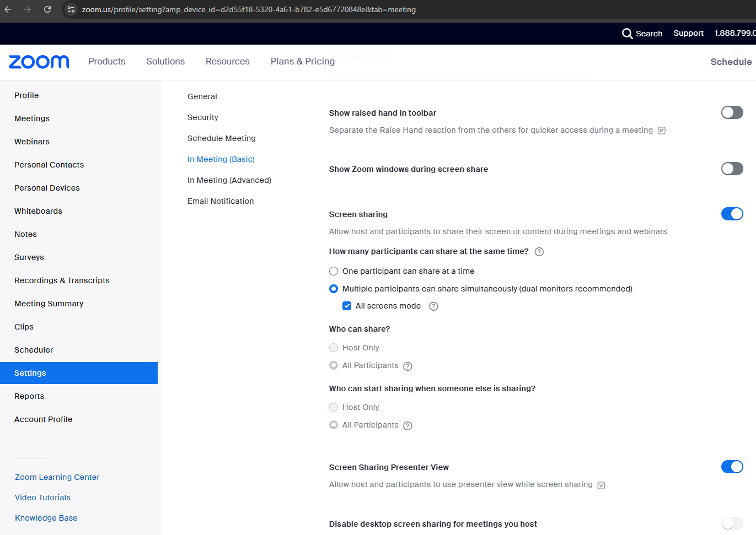Switch to In Meeting (Advanced) tab
Viewport: 756px width, 535px height.
[229, 180]
